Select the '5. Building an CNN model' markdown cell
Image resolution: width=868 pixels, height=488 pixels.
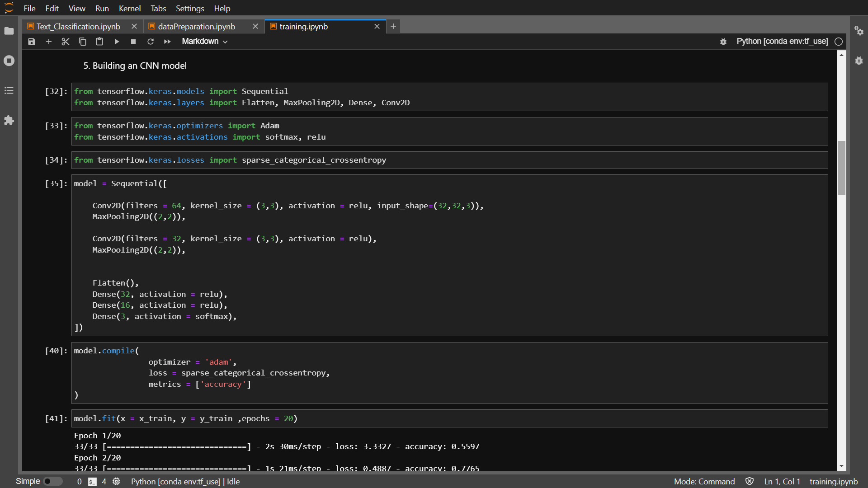point(135,66)
